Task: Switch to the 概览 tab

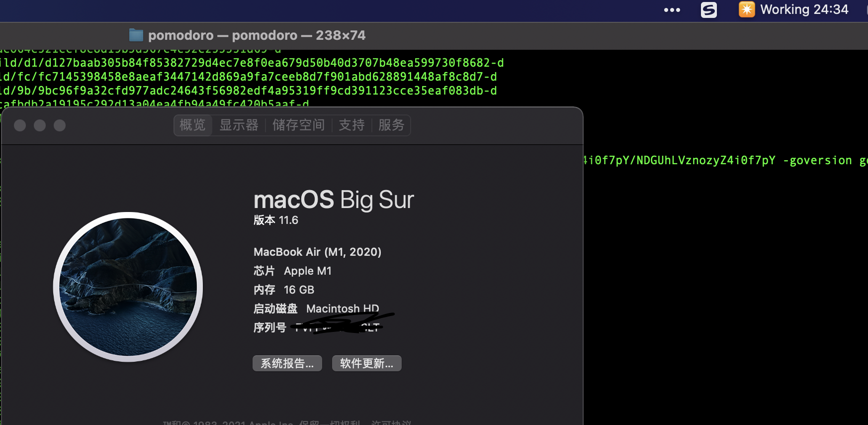Action: pos(193,125)
